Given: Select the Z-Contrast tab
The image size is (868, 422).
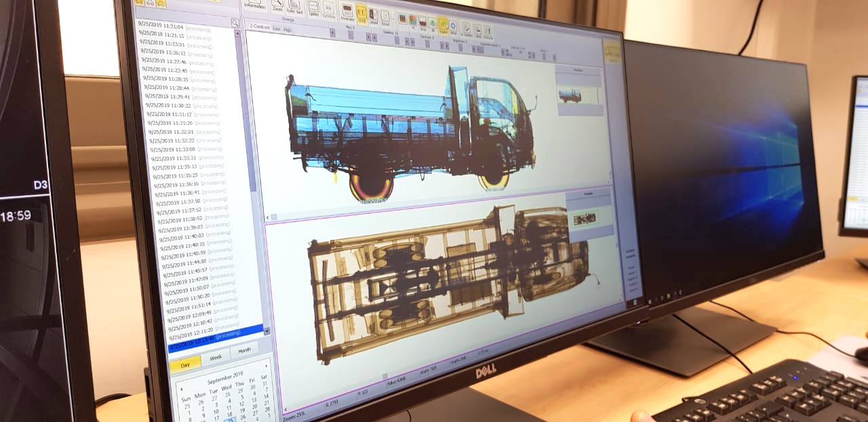Looking at the screenshot, I should (260, 26).
